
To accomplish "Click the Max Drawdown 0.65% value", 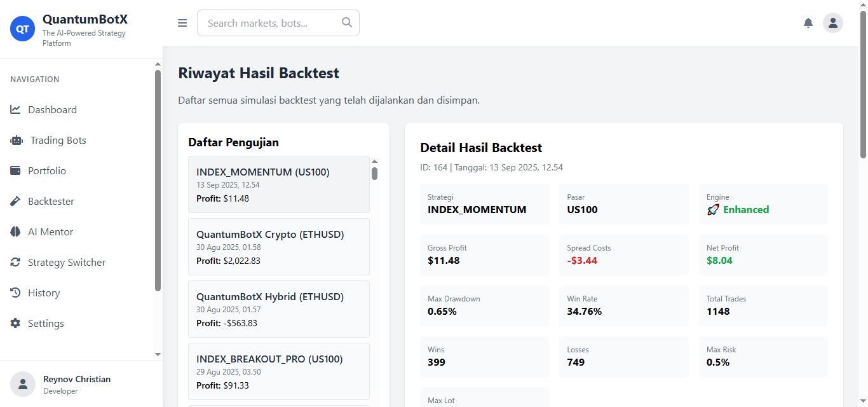I will point(442,312).
